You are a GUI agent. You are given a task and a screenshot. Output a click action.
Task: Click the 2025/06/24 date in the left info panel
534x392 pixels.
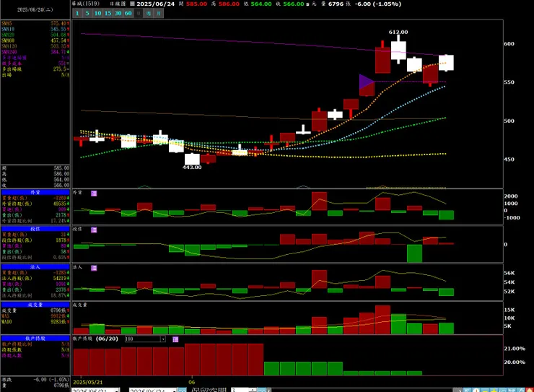(35, 9)
